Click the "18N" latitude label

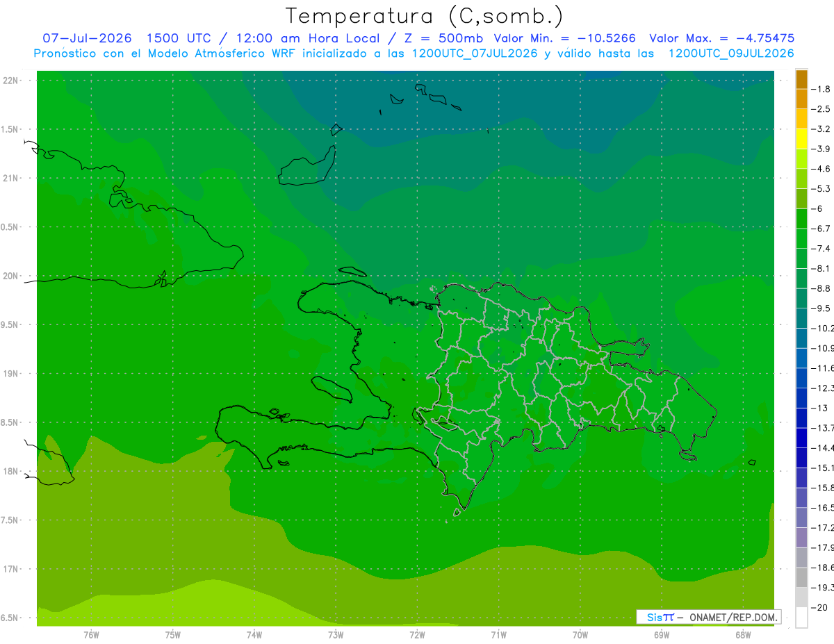(x=10, y=472)
